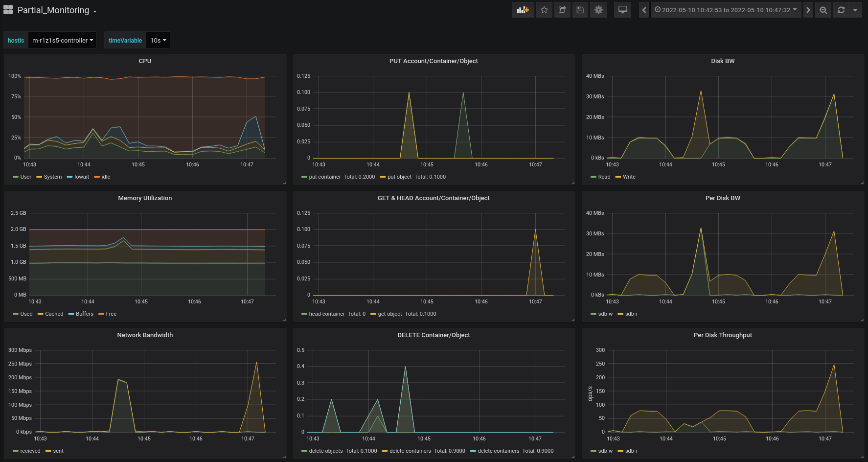This screenshot has width=868, height=462.
Task: Toggle the Iowait series in CPU legend
Action: point(81,177)
